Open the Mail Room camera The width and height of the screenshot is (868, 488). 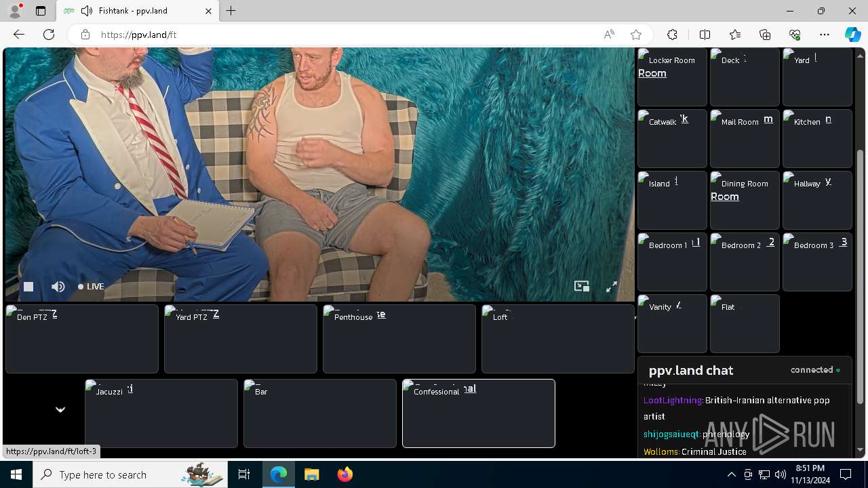(745, 138)
